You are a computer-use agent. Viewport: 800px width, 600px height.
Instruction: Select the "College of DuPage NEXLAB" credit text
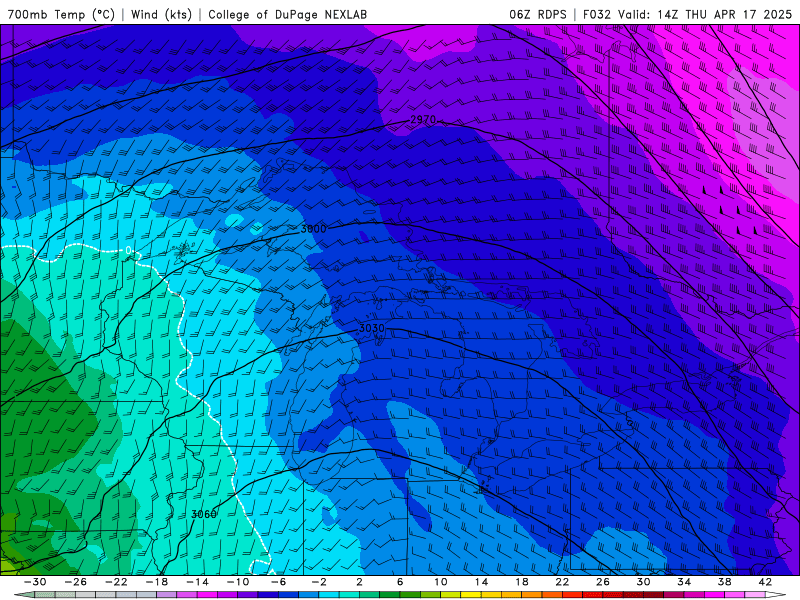pyautogui.click(x=287, y=14)
